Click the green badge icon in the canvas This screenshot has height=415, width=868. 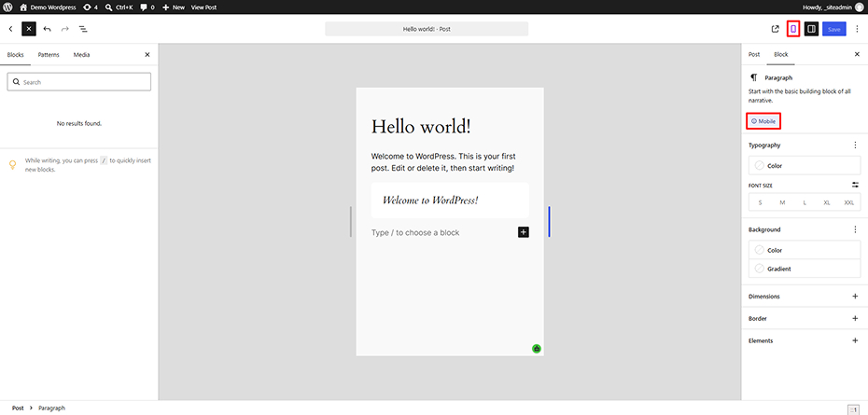coord(537,349)
